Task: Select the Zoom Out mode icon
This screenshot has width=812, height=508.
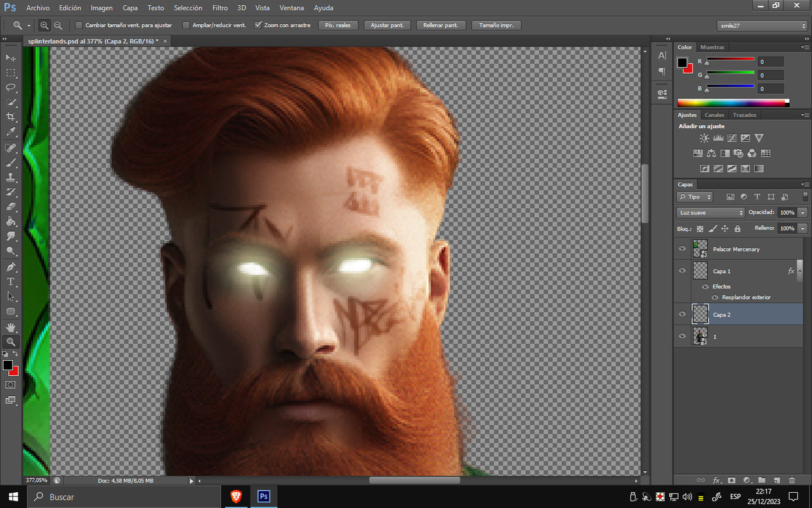Action: (x=58, y=25)
